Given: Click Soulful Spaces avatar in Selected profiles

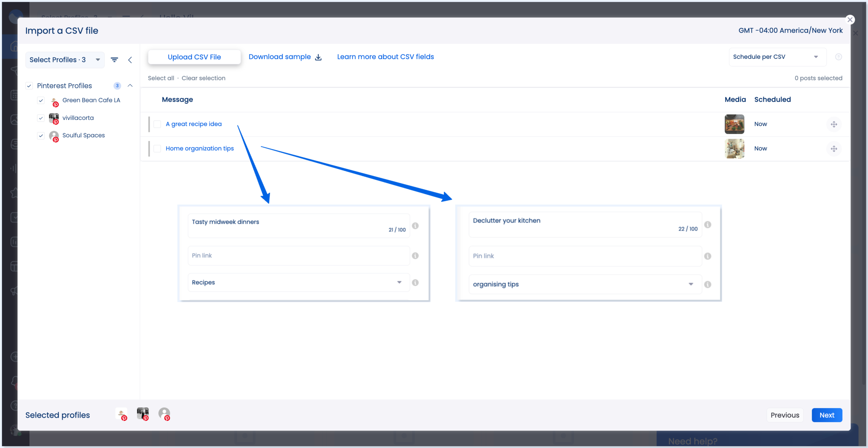Looking at the screenshot, I should (x=164, y=414).
